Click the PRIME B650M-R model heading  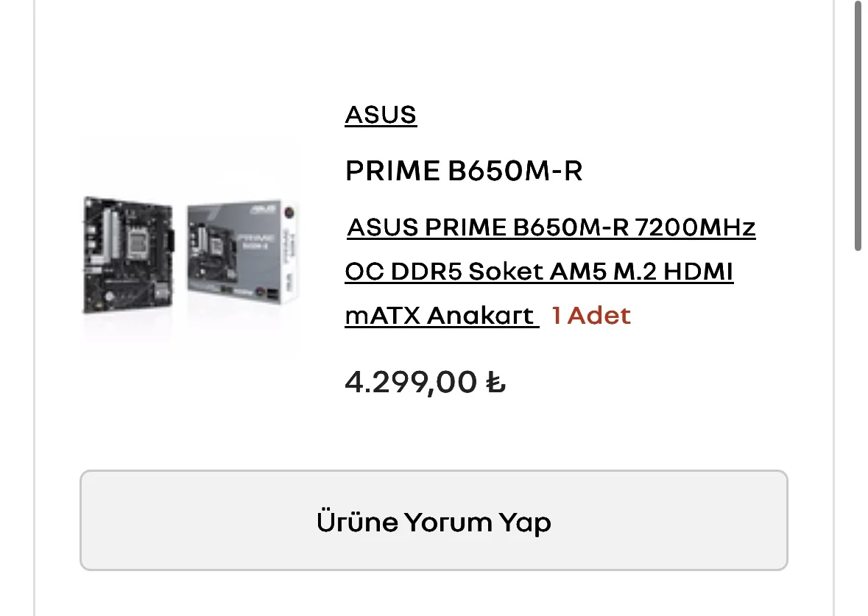point(464,171)
